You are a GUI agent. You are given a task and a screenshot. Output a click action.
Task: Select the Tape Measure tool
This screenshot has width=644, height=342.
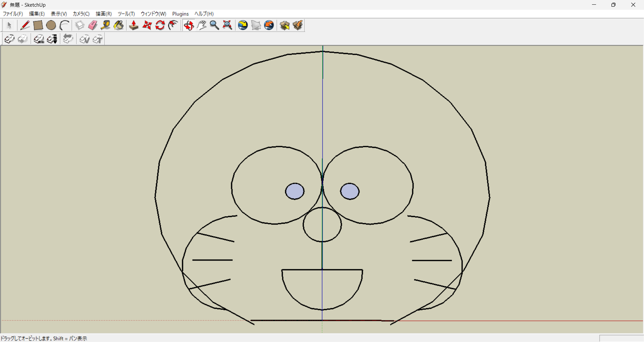[x=106, y=25]
